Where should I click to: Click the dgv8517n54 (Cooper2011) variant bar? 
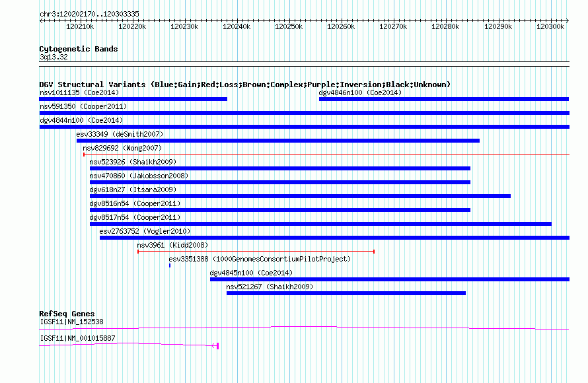[320, 224]
